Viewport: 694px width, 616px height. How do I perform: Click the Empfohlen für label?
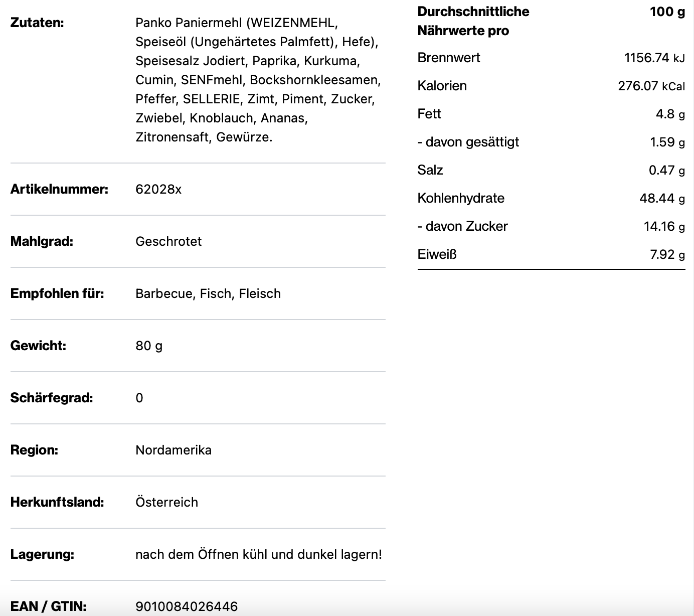click(x=57, y=293)
